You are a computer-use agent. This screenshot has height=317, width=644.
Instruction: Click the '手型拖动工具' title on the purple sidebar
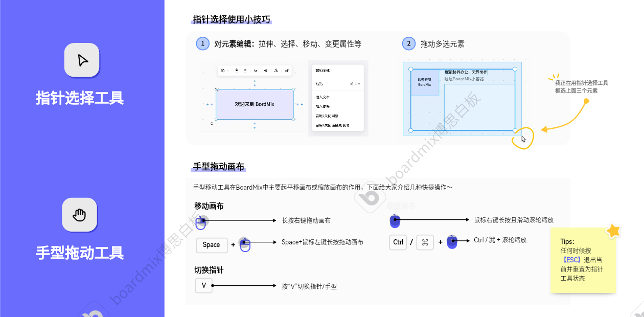pyautogui.click(x=80, y=253)
